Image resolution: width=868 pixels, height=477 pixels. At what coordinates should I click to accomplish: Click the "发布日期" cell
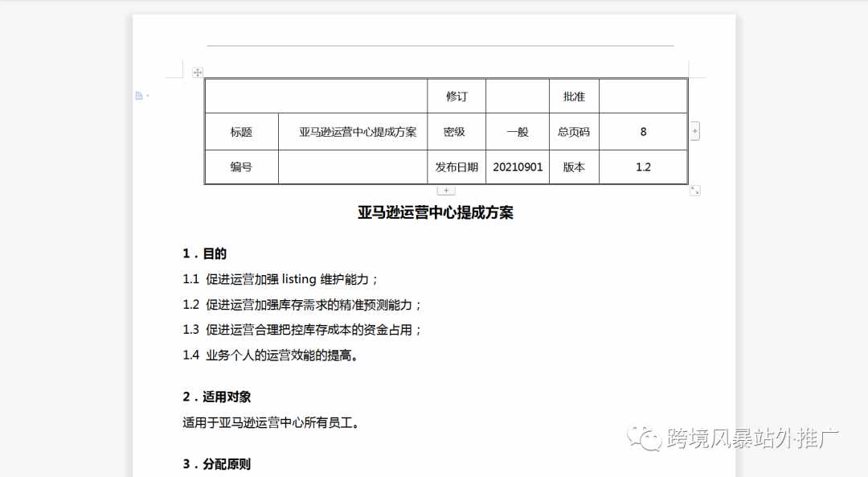(457, 167)
